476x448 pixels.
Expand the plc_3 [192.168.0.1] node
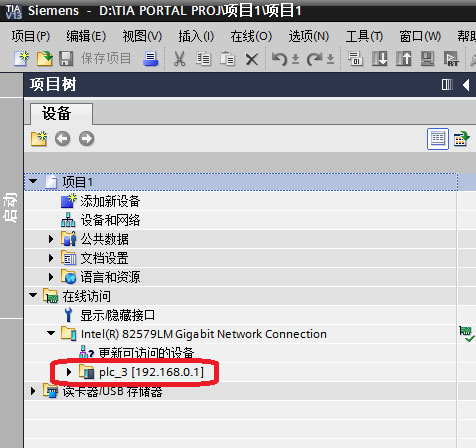click(x=69, y=372)
